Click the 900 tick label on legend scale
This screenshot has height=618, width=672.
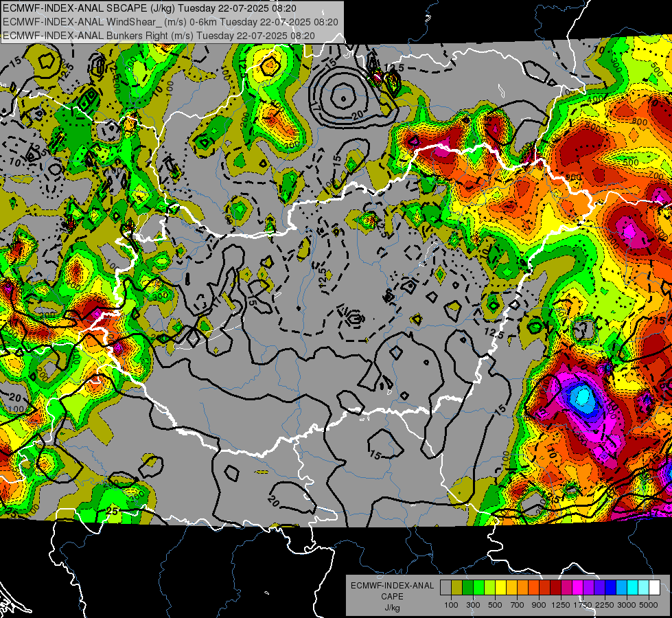click(x=539, y=605)
